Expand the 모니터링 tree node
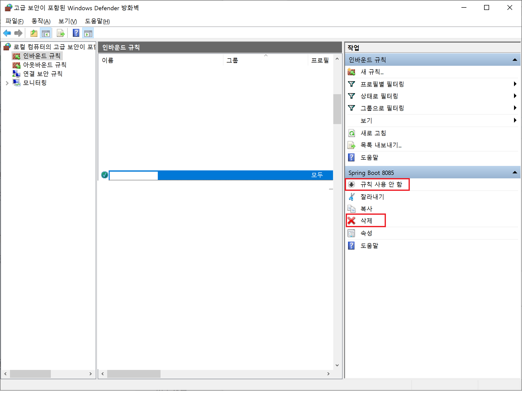The height and width of the screenshot is (420, 522). (x=7, y=83)
